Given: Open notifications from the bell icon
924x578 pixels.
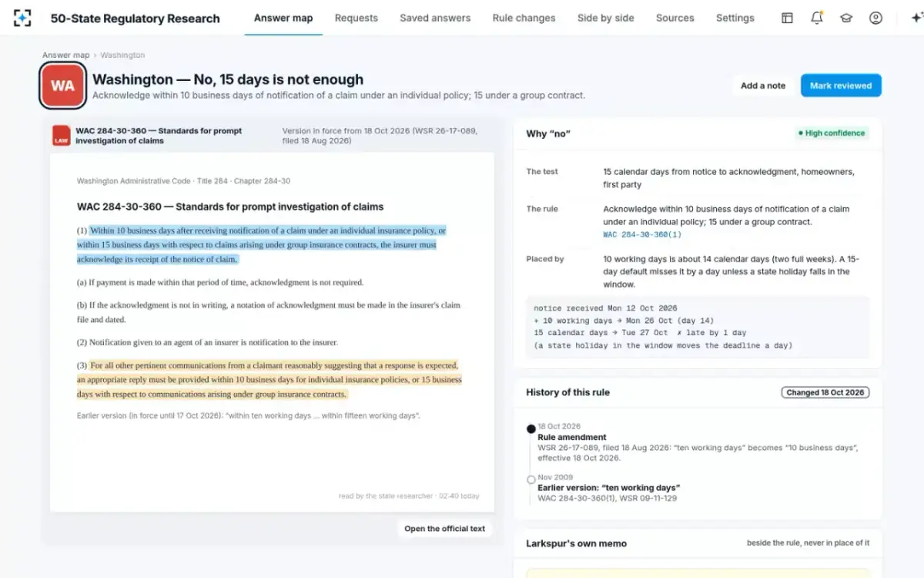Looking at the screenshot, I should [817, 18].
